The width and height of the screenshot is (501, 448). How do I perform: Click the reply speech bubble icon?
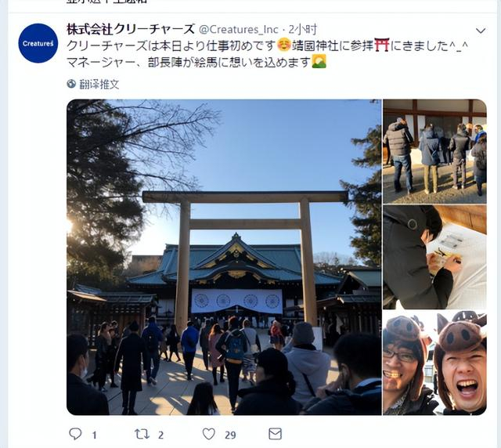pos(75,434)
